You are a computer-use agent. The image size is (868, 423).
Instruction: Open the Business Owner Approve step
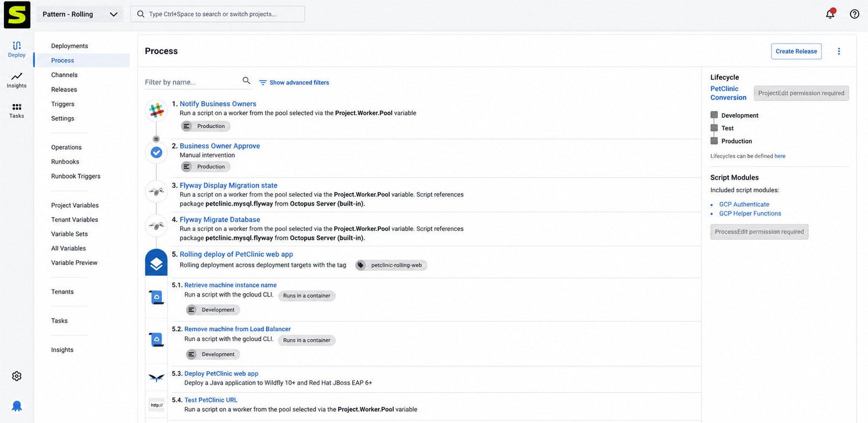[220, 146]
